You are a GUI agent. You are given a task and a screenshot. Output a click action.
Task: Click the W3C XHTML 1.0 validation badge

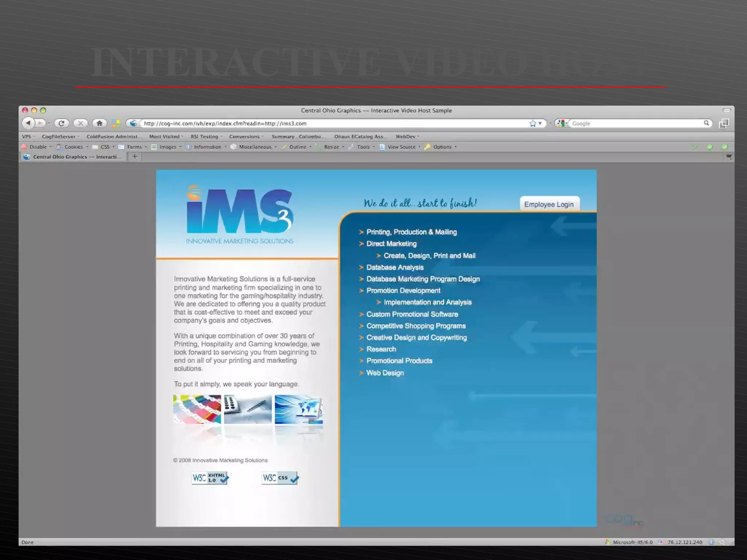[x=210, y=478]
